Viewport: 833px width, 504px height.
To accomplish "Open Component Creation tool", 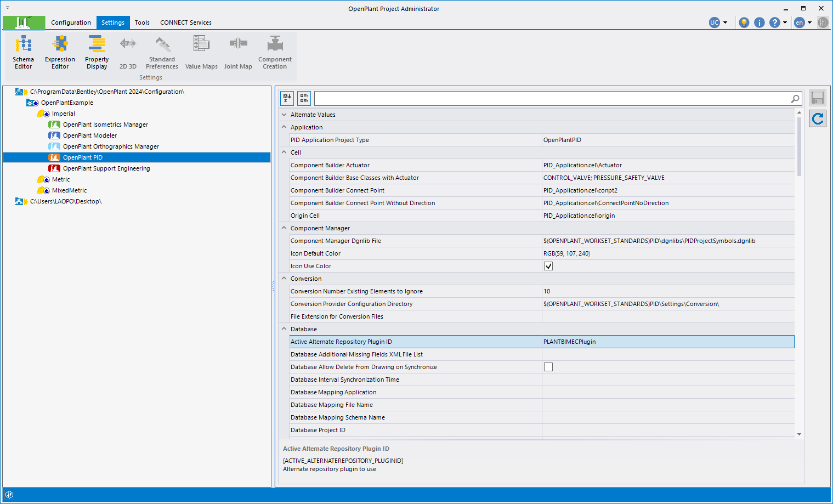I will pos(275,52).
